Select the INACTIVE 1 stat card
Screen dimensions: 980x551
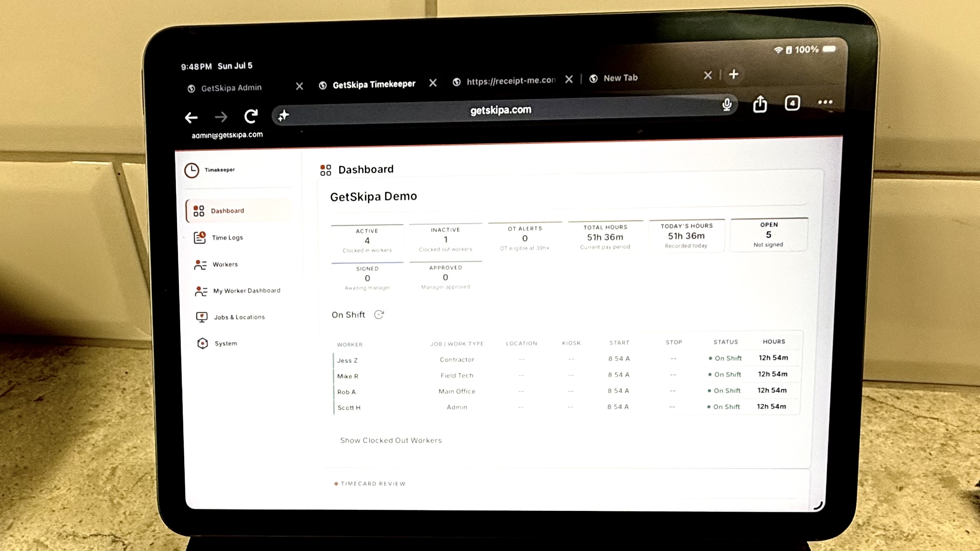[x=445, y=239]
